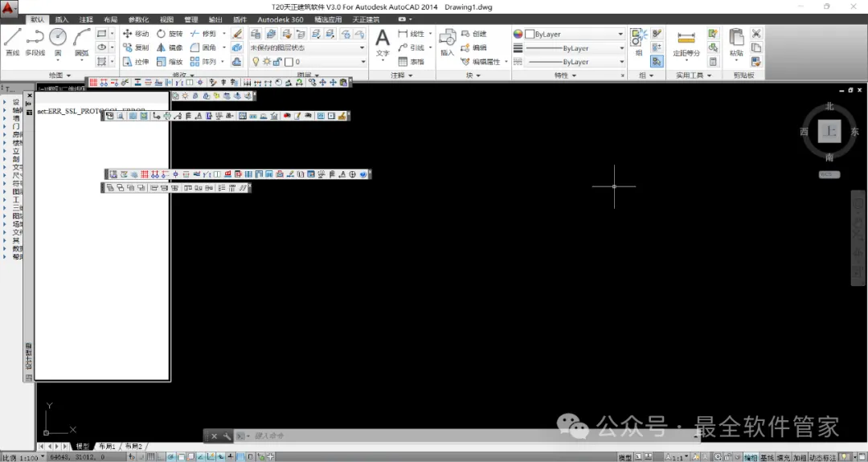This screenshot has width=868, height=462.
Task: Toggle the 模型 model-space status button
Action: click(625, 457)
